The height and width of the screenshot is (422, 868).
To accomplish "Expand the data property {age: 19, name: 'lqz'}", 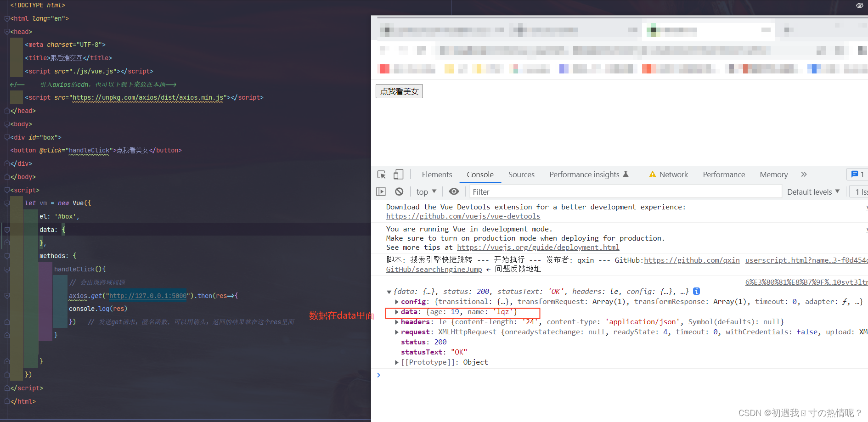I will coord(397,312).
